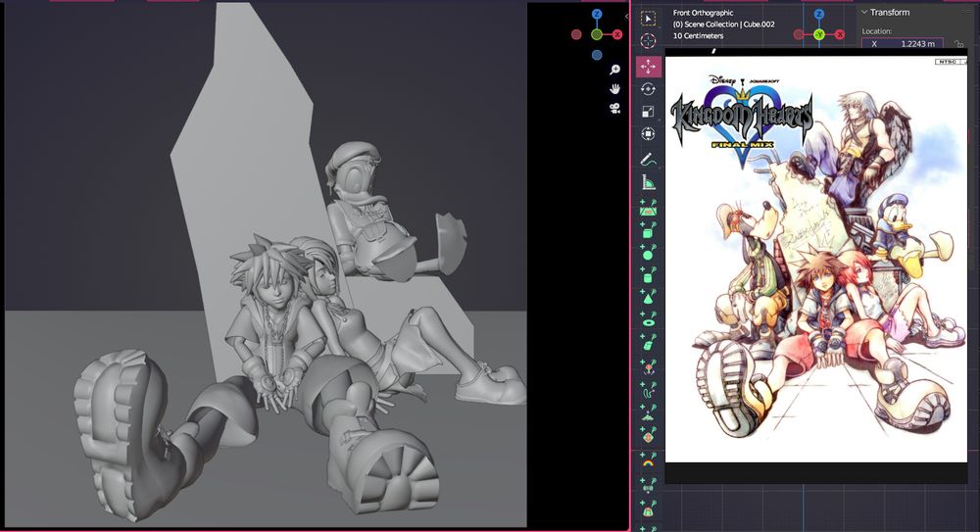Click the 'Location:' label in Transform panel
980x532 pixels.
coord(877,30)
